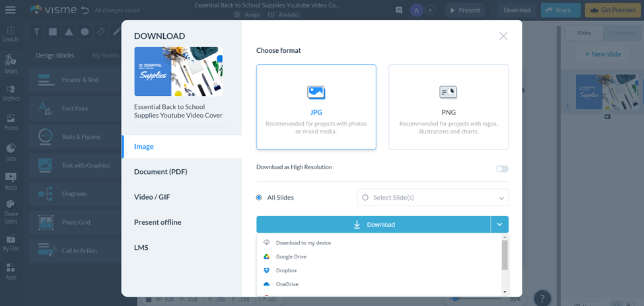Toggle Download as High Resolution switch
644x306 pixels.
click(x=502, y=169)
